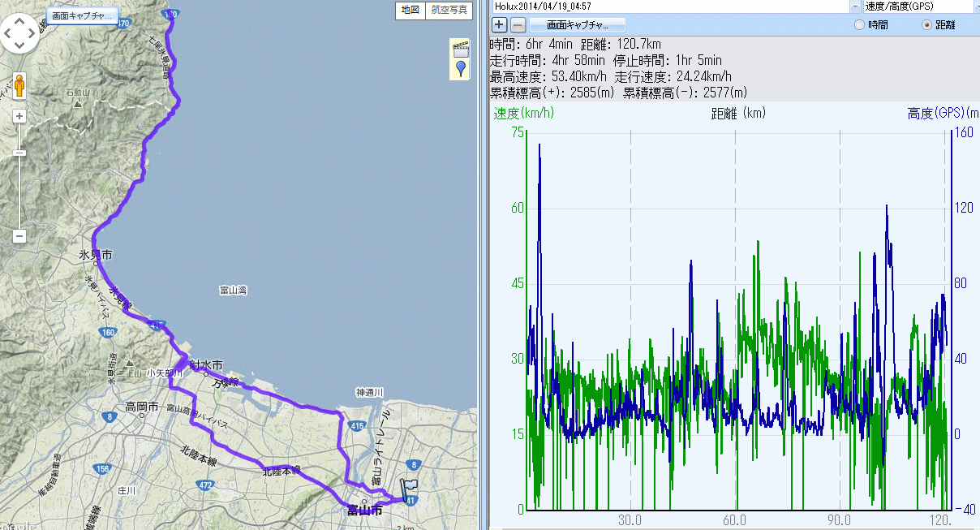Select the 時間 radio button
The image size is (980, 530).
860,25
